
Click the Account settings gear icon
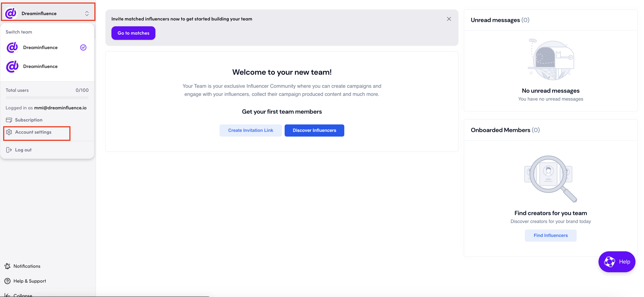point(9,132)
